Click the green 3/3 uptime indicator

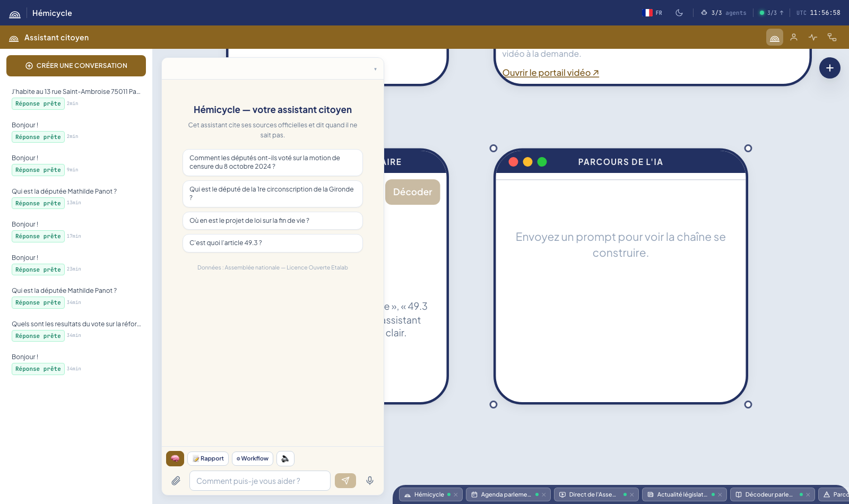coord(772,13)
